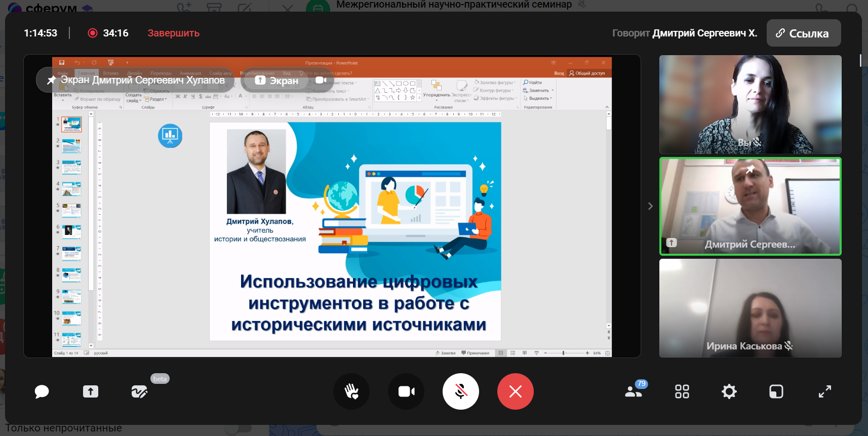Toggle Примечания comments in status bar

[x=475, y=353]
